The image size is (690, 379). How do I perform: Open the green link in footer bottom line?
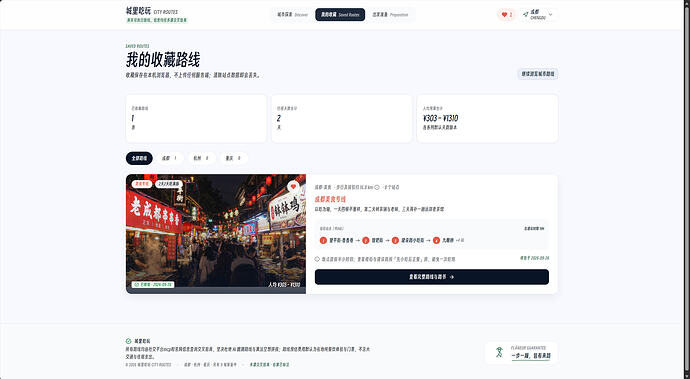[x=269, y=365]
